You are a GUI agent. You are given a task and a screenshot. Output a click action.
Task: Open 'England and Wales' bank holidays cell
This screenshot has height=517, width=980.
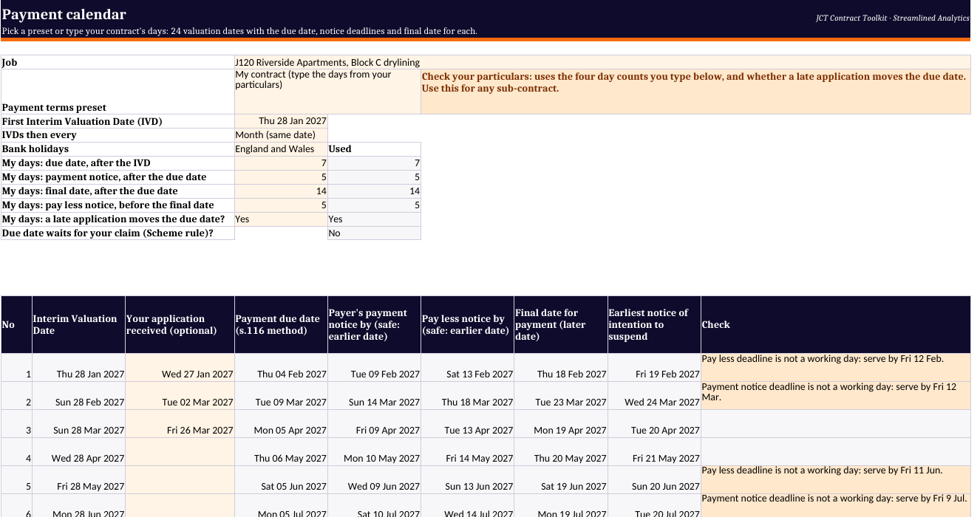click(281, 149)
